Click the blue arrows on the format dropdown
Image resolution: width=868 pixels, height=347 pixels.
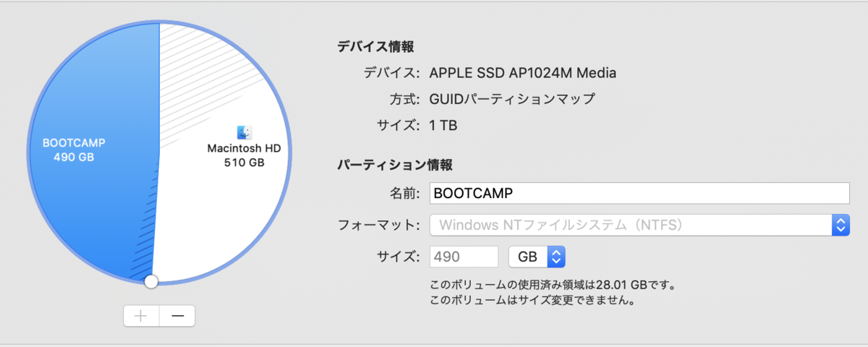tap(840, 225)
